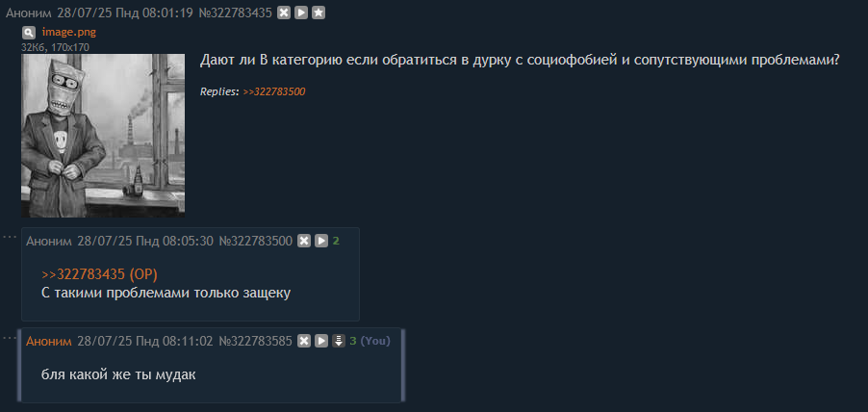Click the play arrow icon on post №322783500
The width and height of the screenshot is (868, 412).
click(321, 241)
